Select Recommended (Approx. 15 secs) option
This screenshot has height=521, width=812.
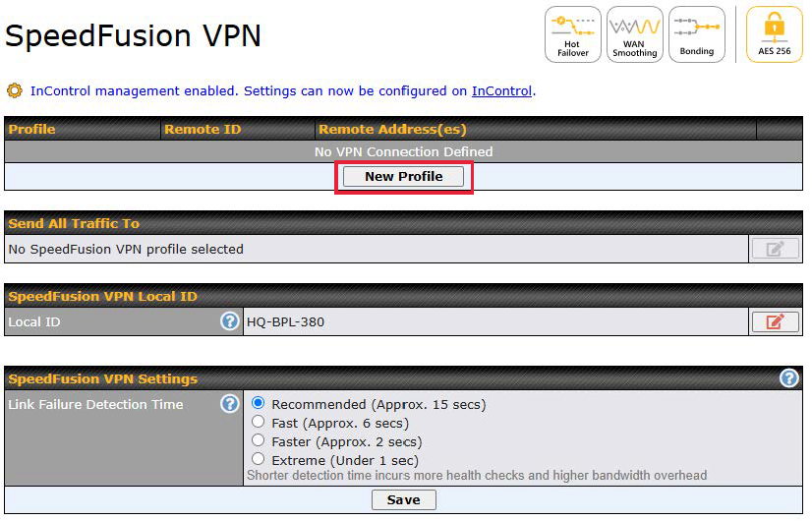(x=258, y=403)
